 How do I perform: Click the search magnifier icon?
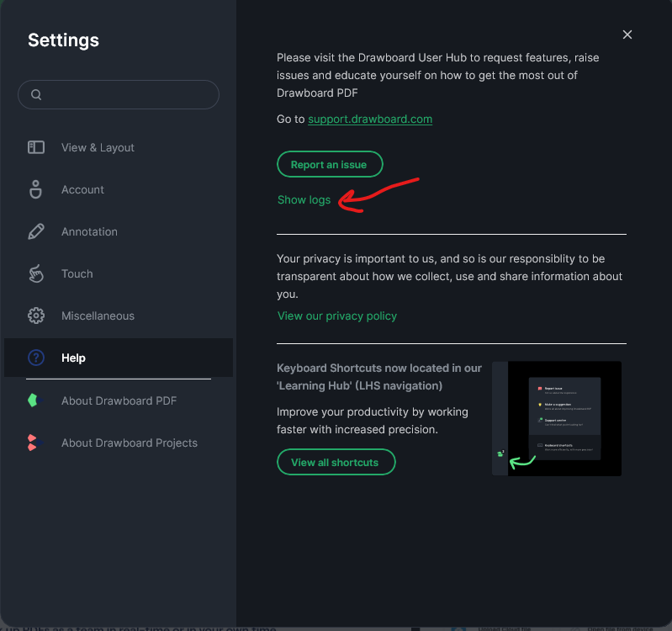pos(36,95)
